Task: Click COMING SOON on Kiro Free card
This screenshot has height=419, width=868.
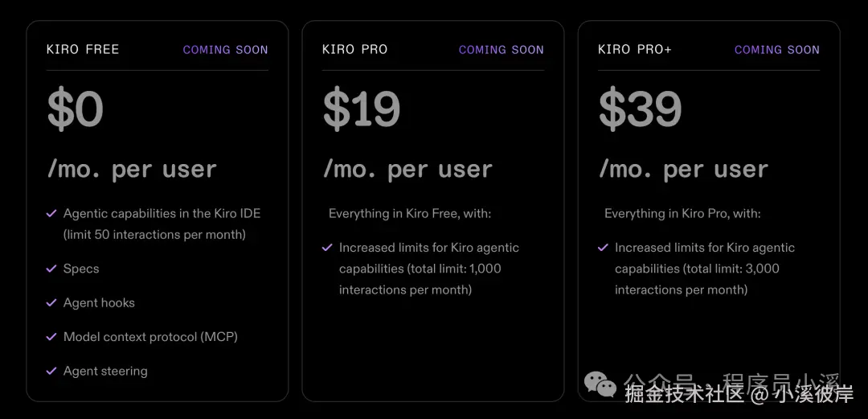Action: tap(225, 50)
